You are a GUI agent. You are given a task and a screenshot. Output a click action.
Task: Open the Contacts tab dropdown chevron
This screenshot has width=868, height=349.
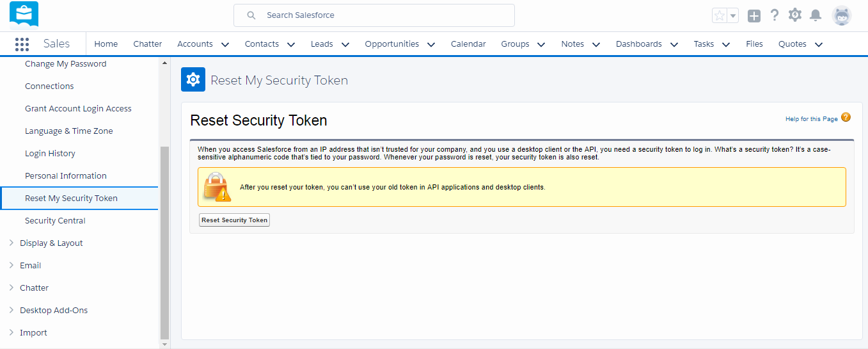291,44
